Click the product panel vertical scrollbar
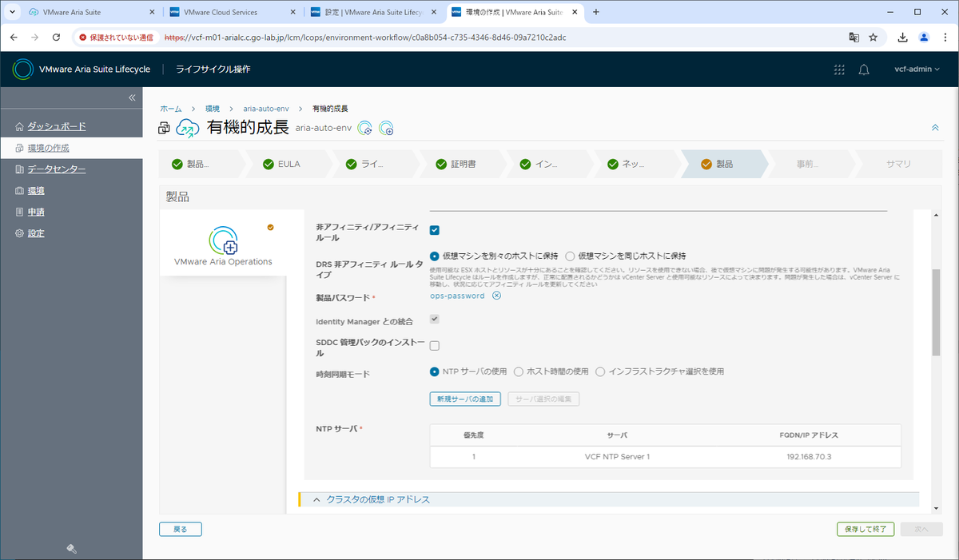 click(x=936, y=312)
